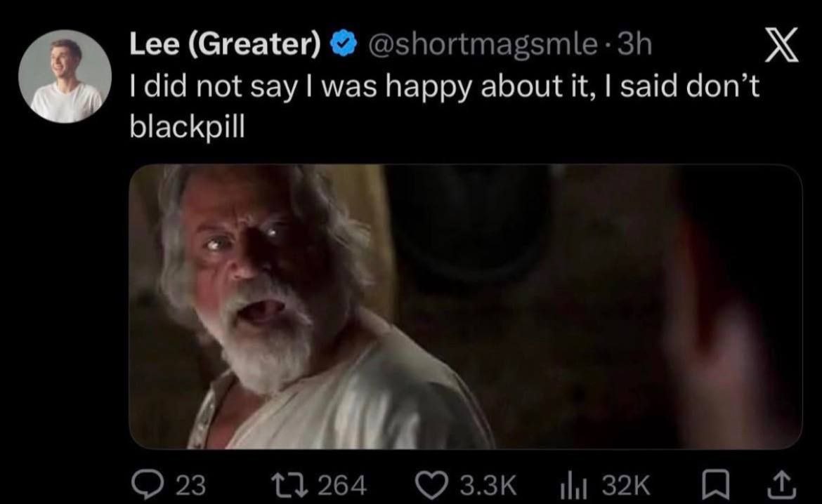822x504 pixels.
Task: Bookmark this tweet with the bookmark icon
Action: click(x=716, y=485)
